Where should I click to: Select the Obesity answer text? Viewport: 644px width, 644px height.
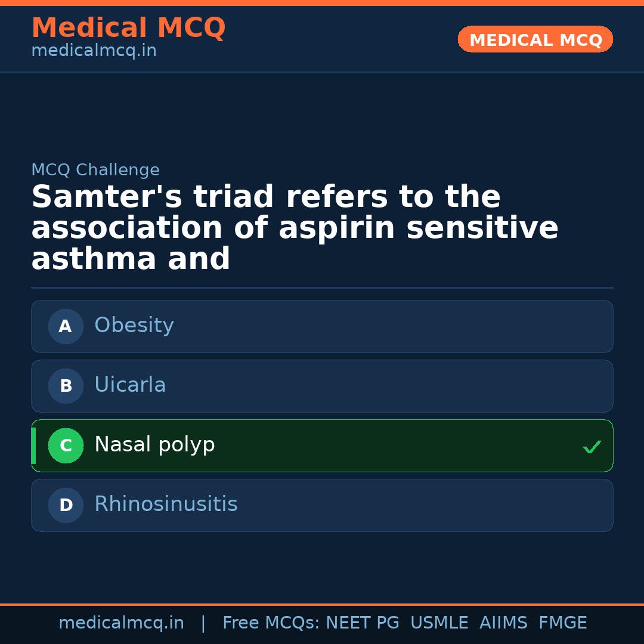134,326
